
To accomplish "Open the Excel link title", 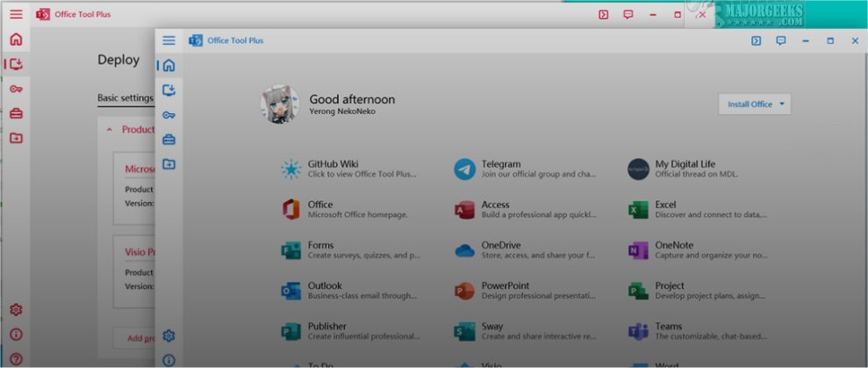I will point(665,205).
